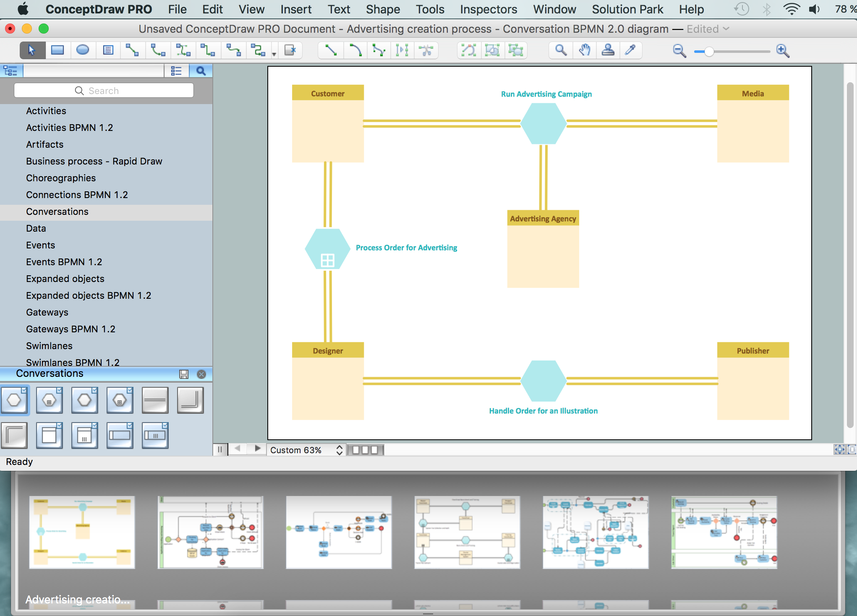The image size is (857, 616).
Task: Expand the Conversations category
Action: (57, 211)
